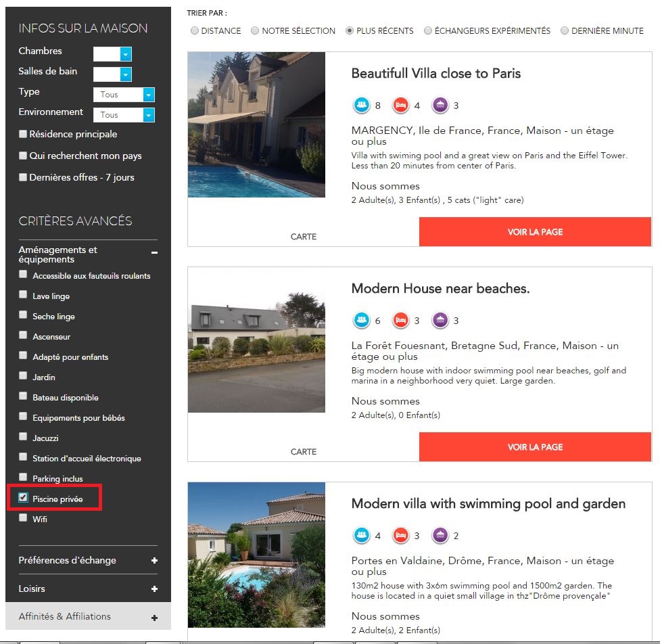Click the purple bathrooms icon on Modern House listing
This screenshot has height=644, width=660.
(x=440, y=321)
